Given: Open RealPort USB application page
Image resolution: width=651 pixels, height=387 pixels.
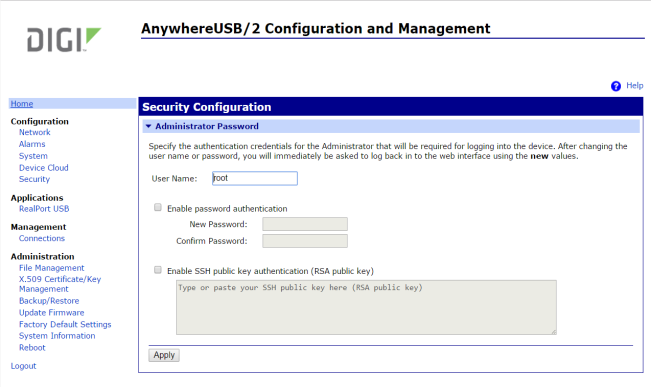Looking at the screenshot, I should coord(44,209).
